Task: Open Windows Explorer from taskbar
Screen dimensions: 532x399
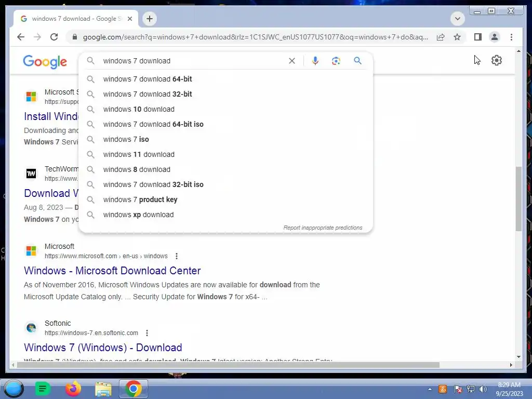Action: click(x=103, y=389)
